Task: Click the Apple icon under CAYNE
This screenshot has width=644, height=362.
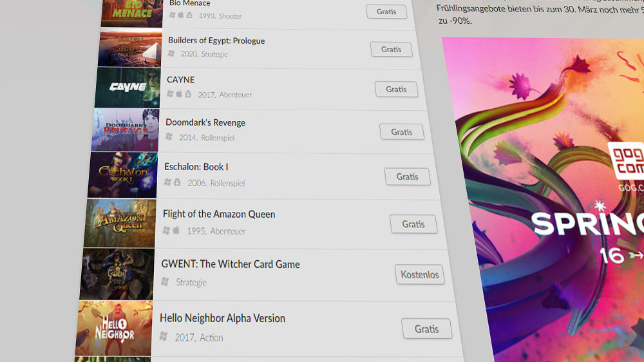Action: (x=179, y=94)
